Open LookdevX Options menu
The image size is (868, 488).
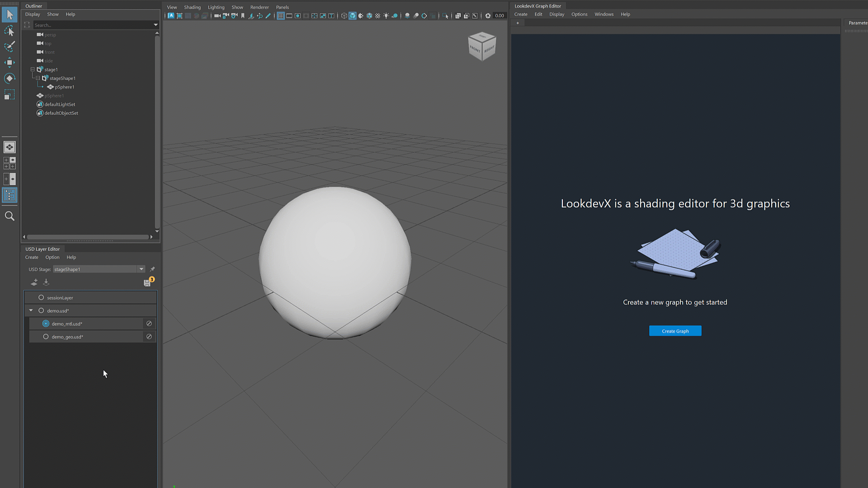pyautogui.click(x=579, y=14)
